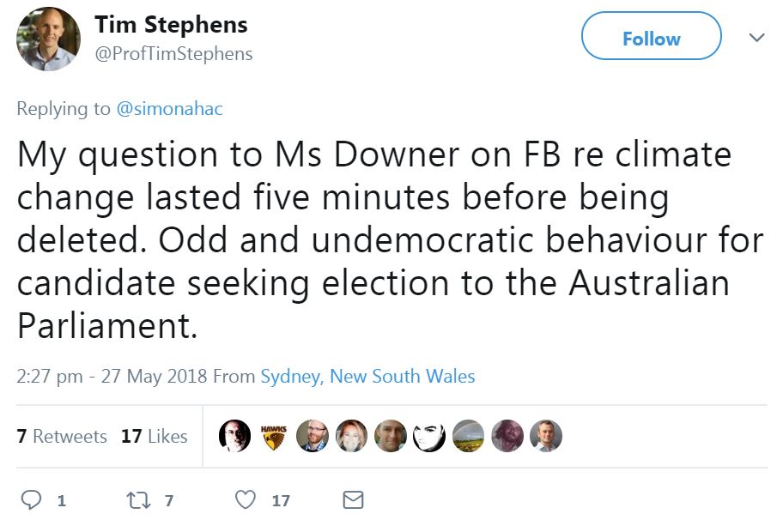Expand the tweet options chevron
Viewport: 783px width, 532px height.
tap(756, 38)
